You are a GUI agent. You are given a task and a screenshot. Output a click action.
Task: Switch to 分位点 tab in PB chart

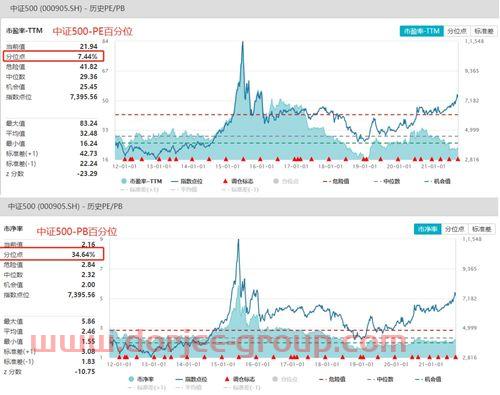coord(455,229)
